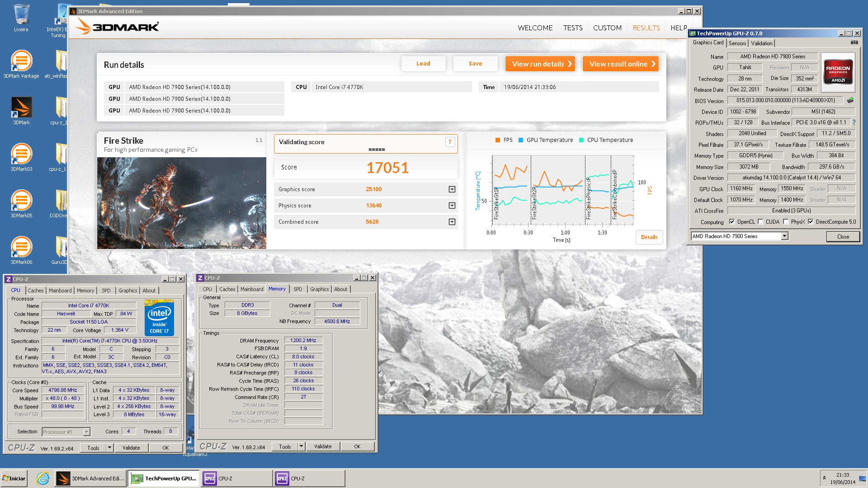Open Mainboard tab in left CPU-Z window

60,291
